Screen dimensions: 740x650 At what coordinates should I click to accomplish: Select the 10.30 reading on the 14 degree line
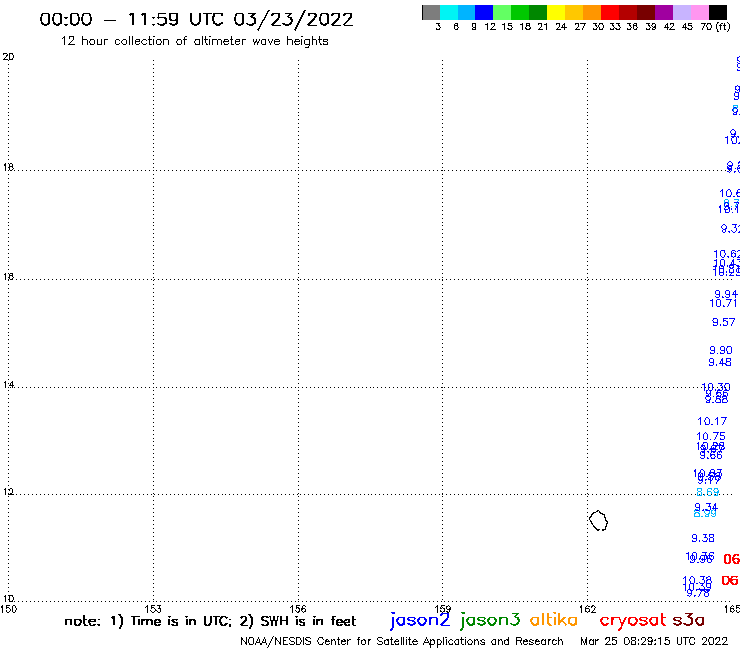click(716, 387)
